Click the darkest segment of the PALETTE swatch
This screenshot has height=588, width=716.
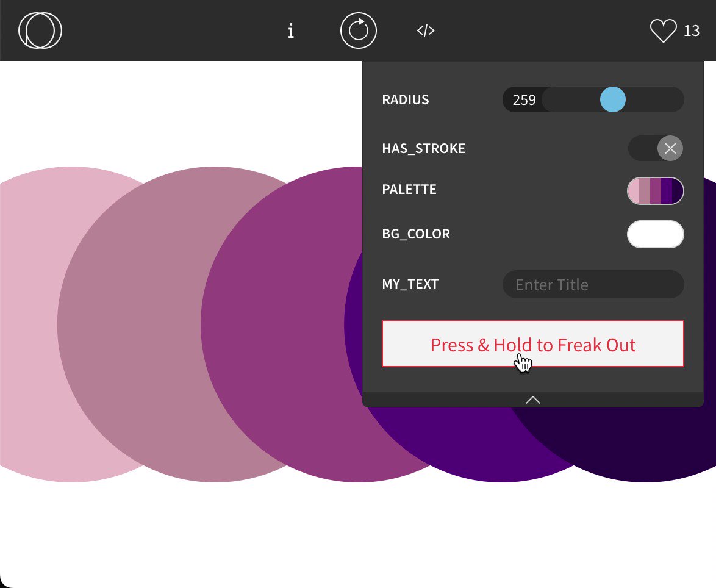click(x=677, y=190)
